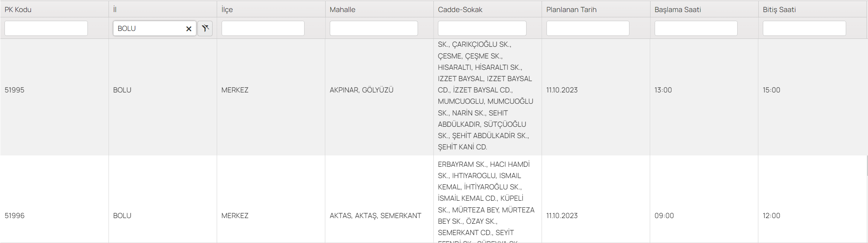Screen dimensions: 868x243
Task: Sort by İlçe column header
Action: (x=227, y=9)
